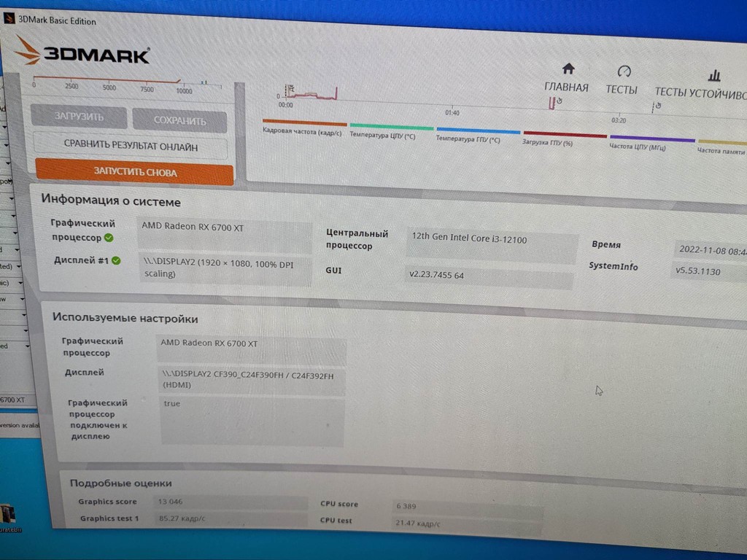
Task: Click '6700 XT' in the background window
Action: [x=12, y=400]
